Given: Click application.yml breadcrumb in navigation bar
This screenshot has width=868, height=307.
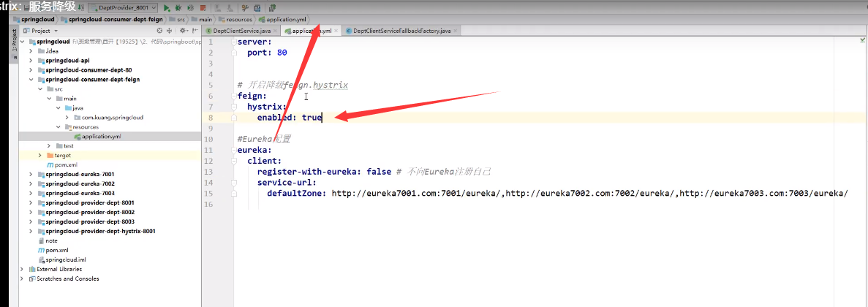Looking at the screenshot, I should (282, 19).
